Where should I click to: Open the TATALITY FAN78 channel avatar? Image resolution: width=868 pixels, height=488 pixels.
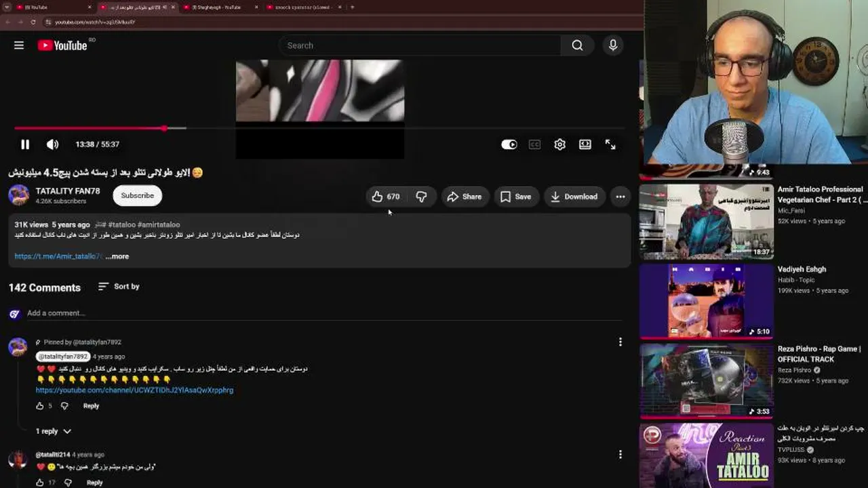pos(18,195)
